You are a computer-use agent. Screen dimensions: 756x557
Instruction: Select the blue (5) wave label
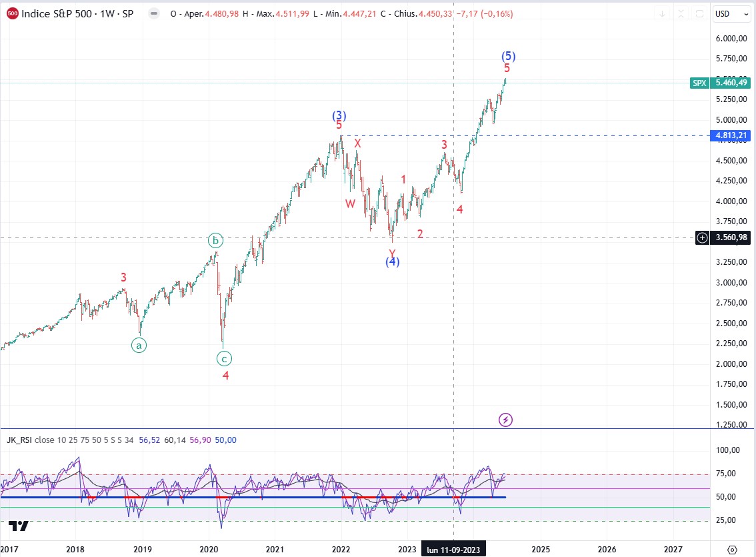(x=508, y=56)
